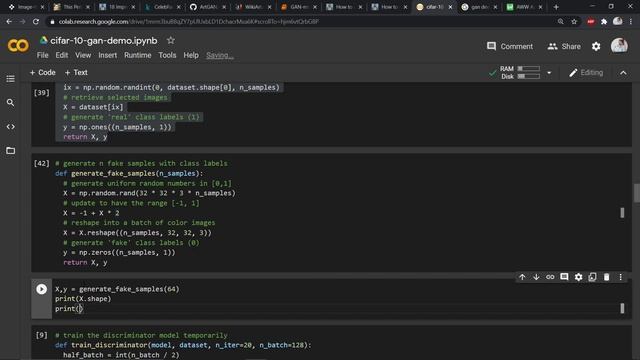
Task: Star the cifar-10-gan-demo notebook
Action: click(171, 40)
